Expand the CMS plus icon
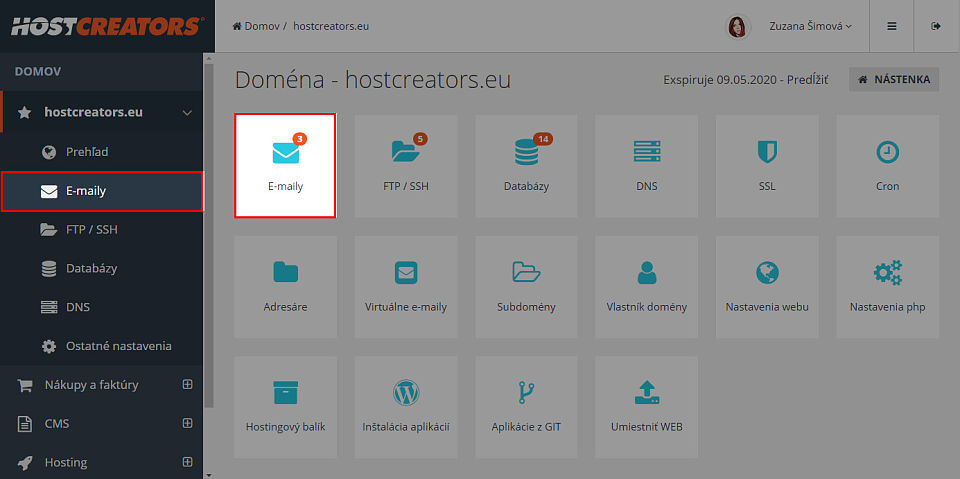 coord(187,423)
